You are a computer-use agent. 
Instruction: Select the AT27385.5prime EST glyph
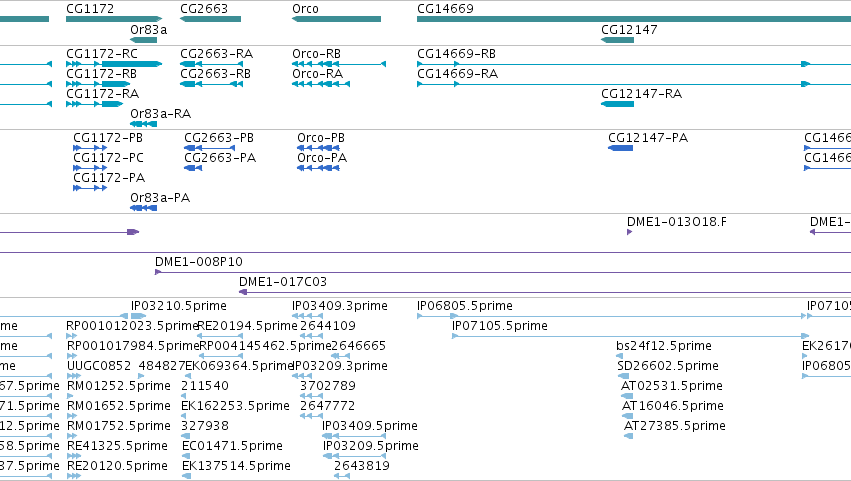(628, 436)
